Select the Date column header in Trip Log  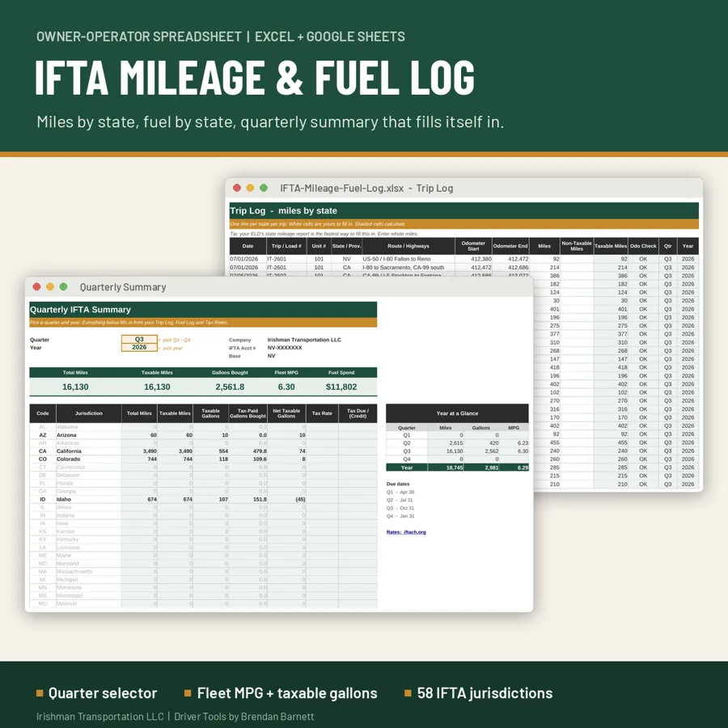coord(248,246)
